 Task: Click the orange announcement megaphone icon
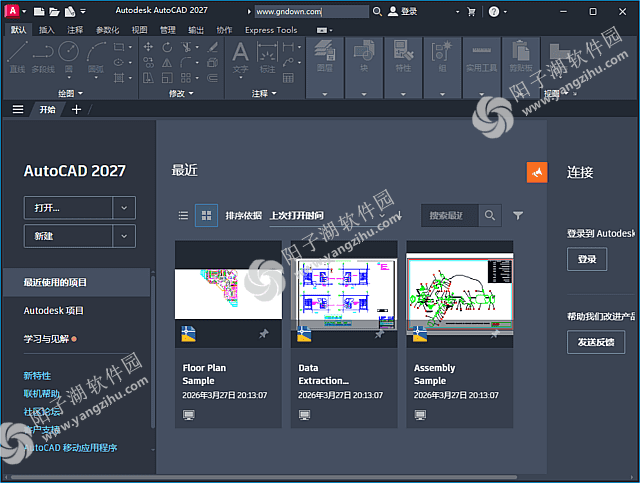coord(537,172)
